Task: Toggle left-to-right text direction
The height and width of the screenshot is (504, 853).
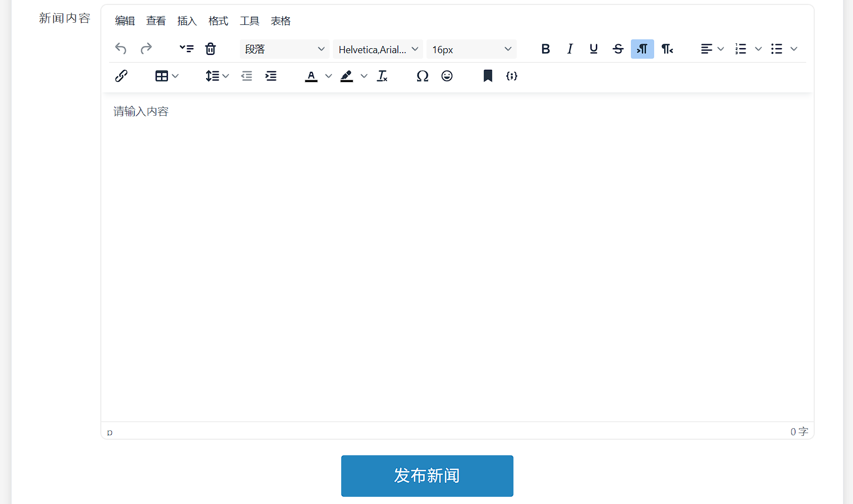Action: tap(643, 49)
